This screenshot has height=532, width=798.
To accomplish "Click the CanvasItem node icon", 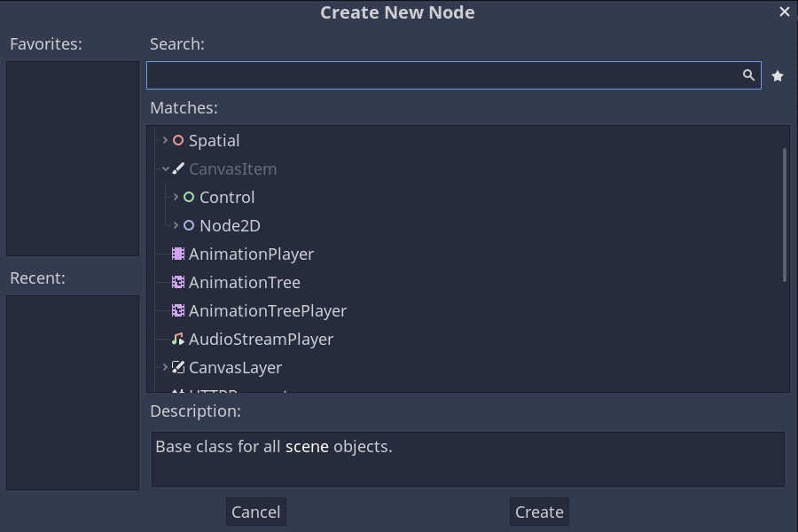I will point(177,168).
